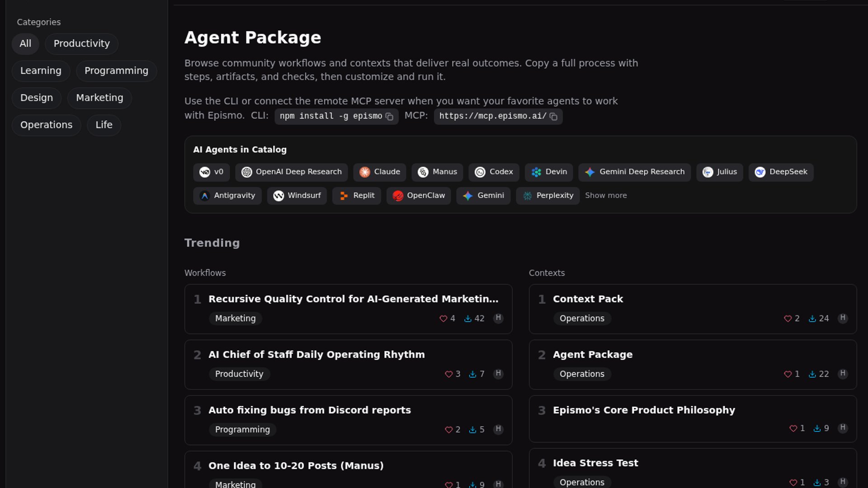Copy the npm install CLI command

(389, 117)
